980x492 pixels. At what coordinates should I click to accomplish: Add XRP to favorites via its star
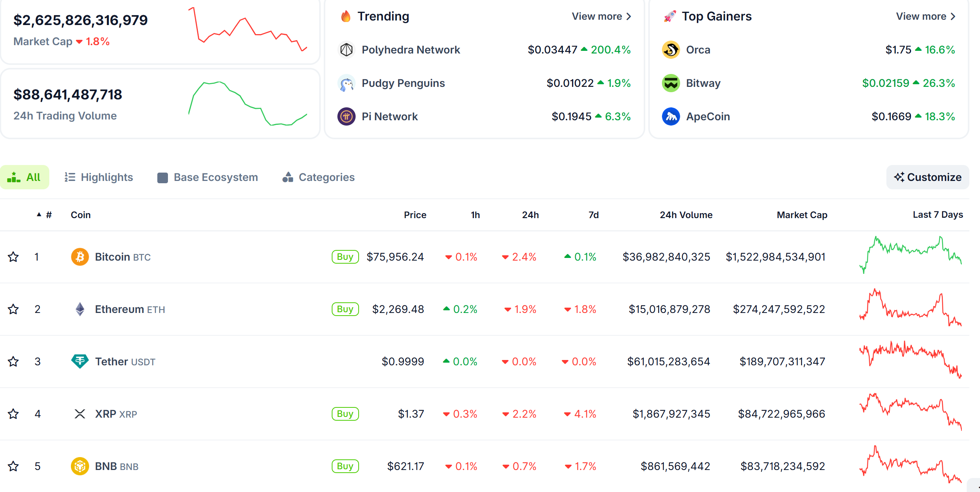coord(13,414)
